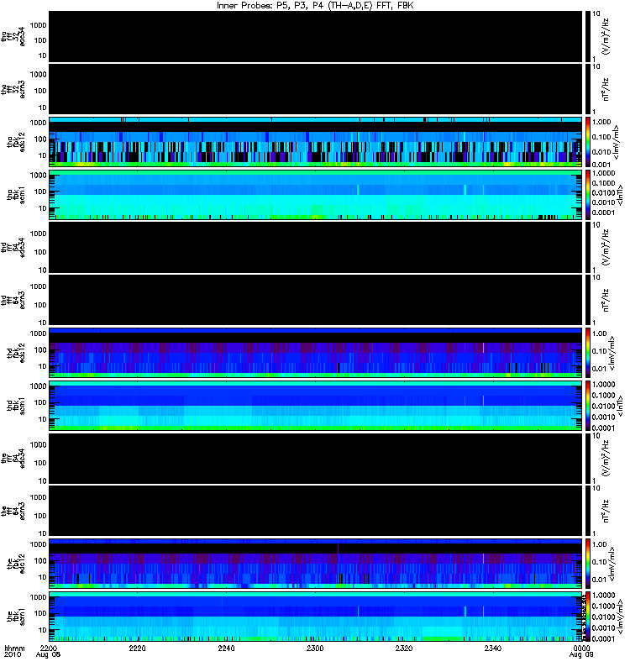Click the '1.000' color bar maximum beside tha edc12
This screenshot has height=672, width=630.
pyautogui.click(x=601, y=122)
